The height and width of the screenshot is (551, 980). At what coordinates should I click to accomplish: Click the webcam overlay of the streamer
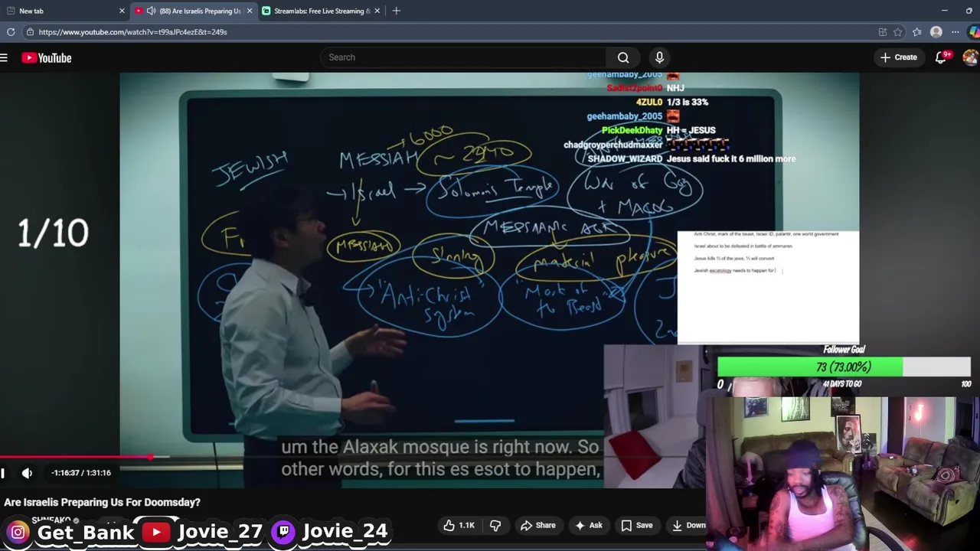(x=842, y=473)
